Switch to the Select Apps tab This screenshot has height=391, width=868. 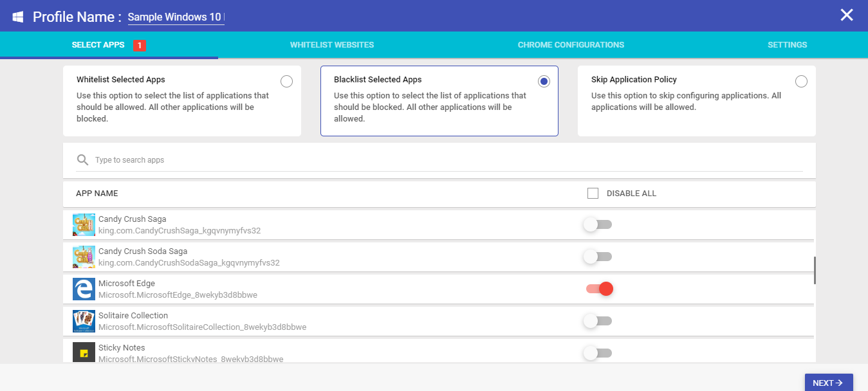[x=109, y=45]
